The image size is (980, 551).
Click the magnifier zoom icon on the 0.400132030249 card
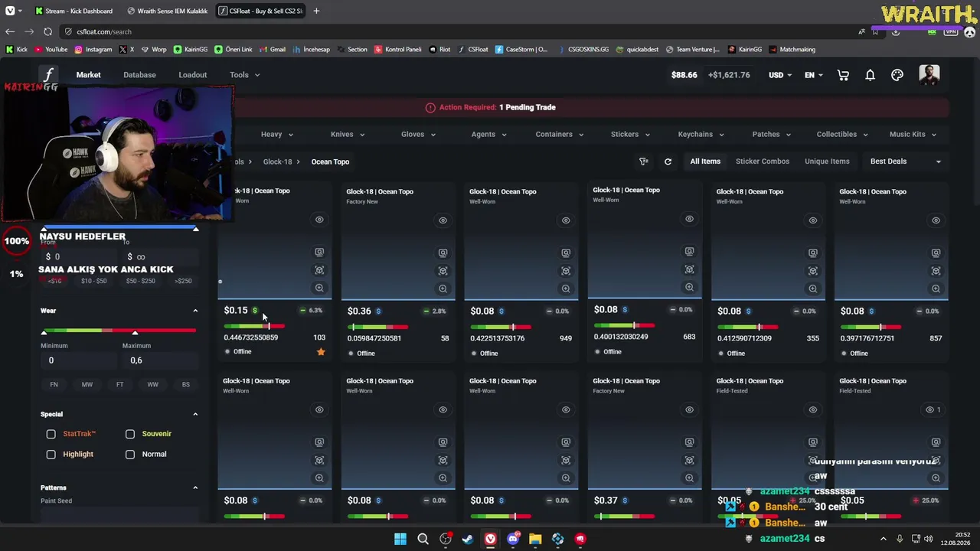pyautogui.click(x=689, y=288)
